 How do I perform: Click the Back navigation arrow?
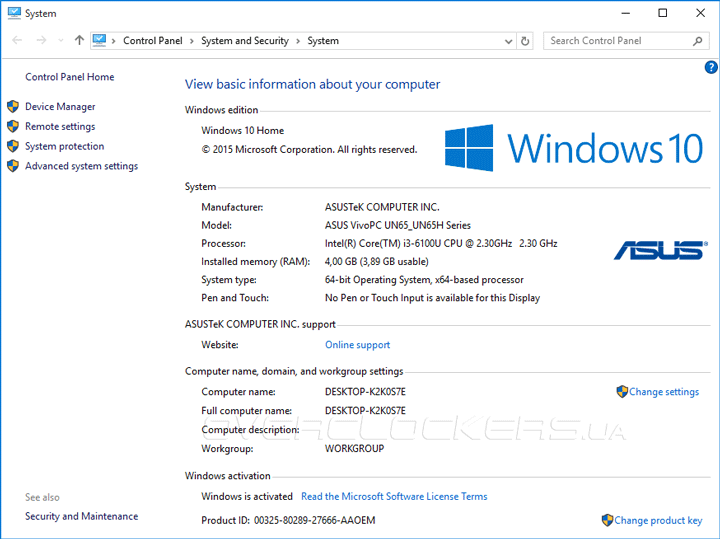click(17, 40)
